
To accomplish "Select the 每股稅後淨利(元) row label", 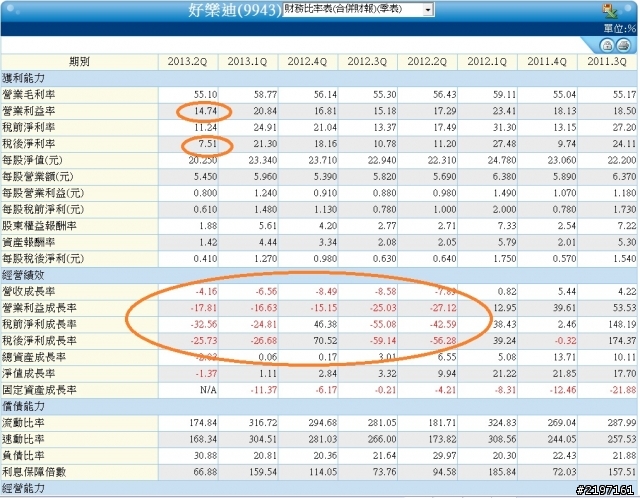I will point(43,259).
